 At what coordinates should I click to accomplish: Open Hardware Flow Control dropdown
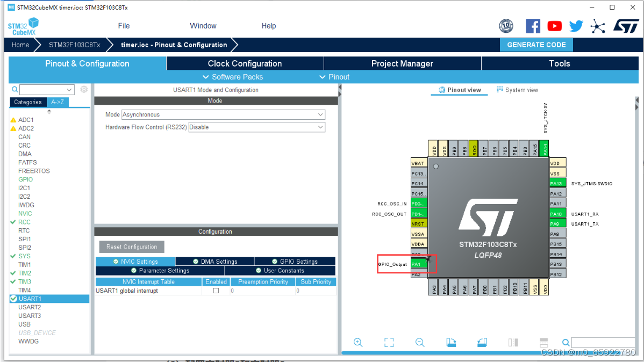tap(257, 127)
